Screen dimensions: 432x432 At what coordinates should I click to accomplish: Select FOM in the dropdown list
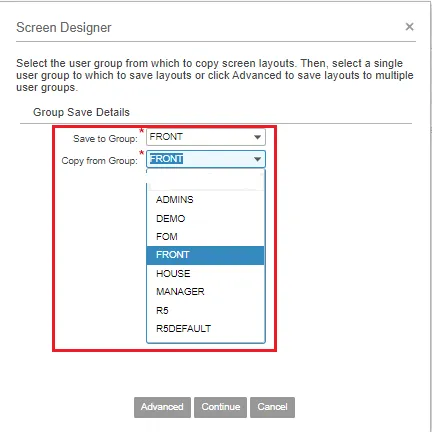point(205,237)
